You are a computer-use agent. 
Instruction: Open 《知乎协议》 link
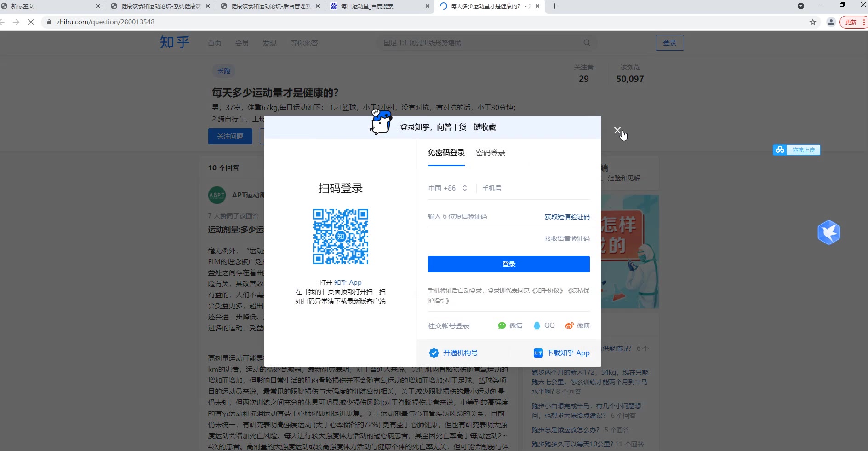(548, 290)
